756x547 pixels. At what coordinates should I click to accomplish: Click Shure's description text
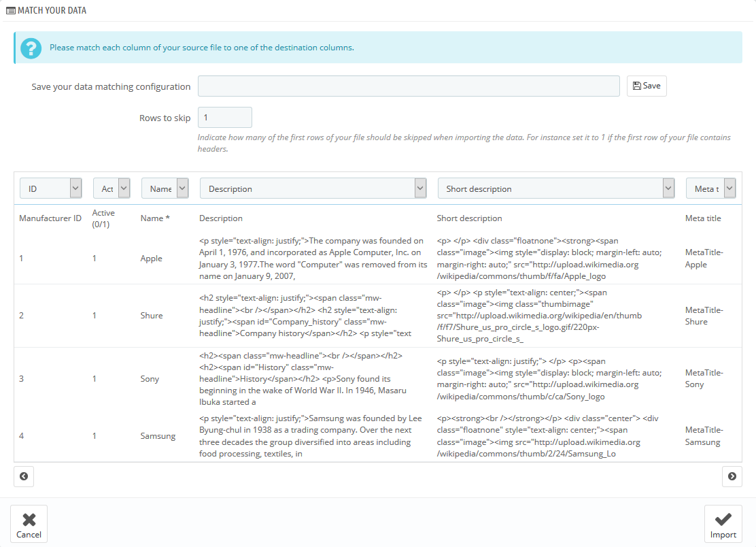305,316
